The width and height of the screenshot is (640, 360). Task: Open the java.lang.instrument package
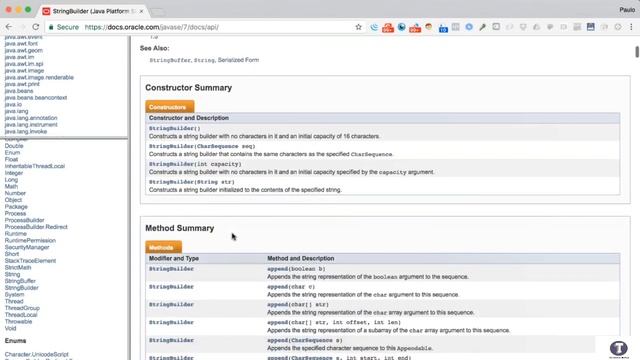(31, 124)
